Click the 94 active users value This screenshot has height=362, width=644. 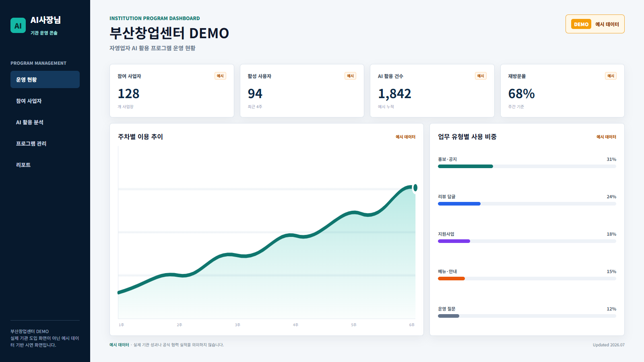click(255, 94)
